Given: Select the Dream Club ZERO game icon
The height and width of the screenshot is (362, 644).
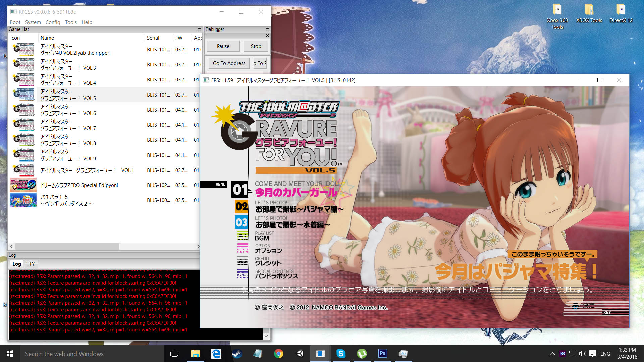Looking at the screenshot, I should tap(23, 185).
